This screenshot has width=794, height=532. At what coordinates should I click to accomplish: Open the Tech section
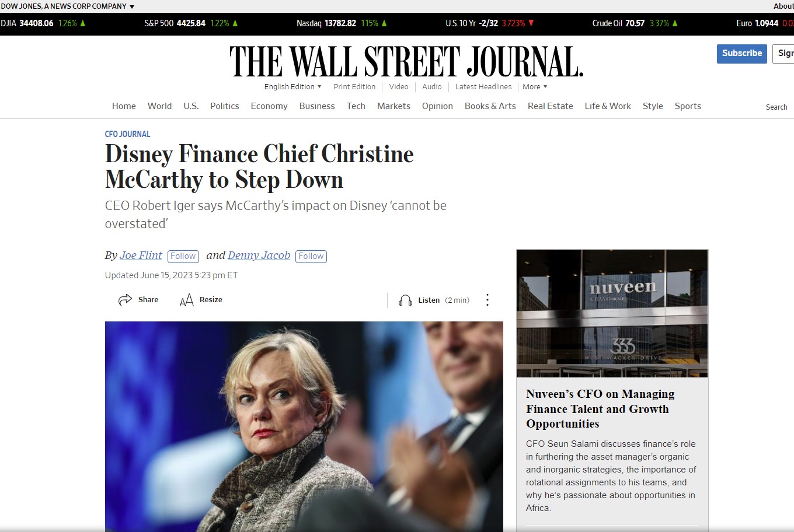(356, 106)
